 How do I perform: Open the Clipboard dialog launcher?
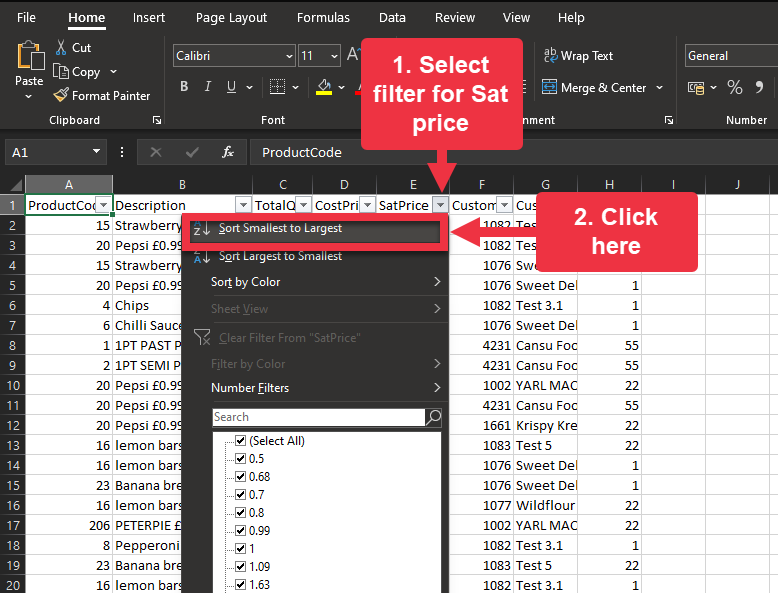tap(157, 120)
